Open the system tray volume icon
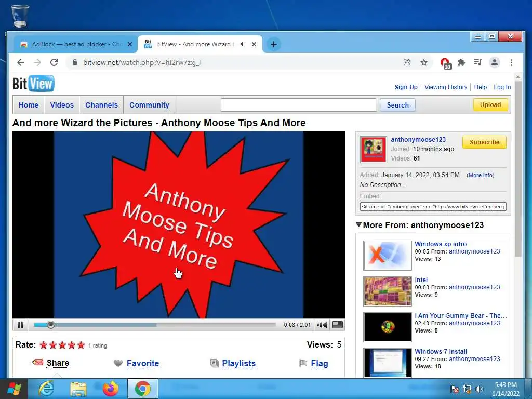Viewport: 532px width, 399px height. pyautogui.click(x=479, y=389)
